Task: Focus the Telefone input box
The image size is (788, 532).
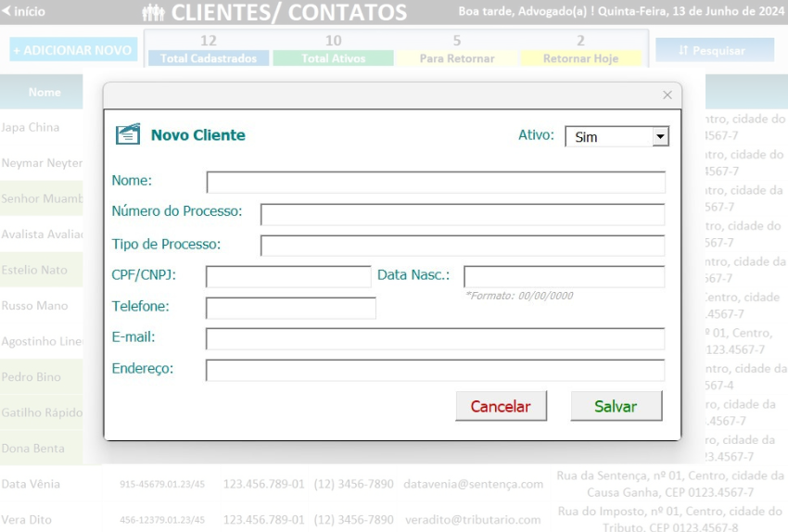Action: coord(290,308)
